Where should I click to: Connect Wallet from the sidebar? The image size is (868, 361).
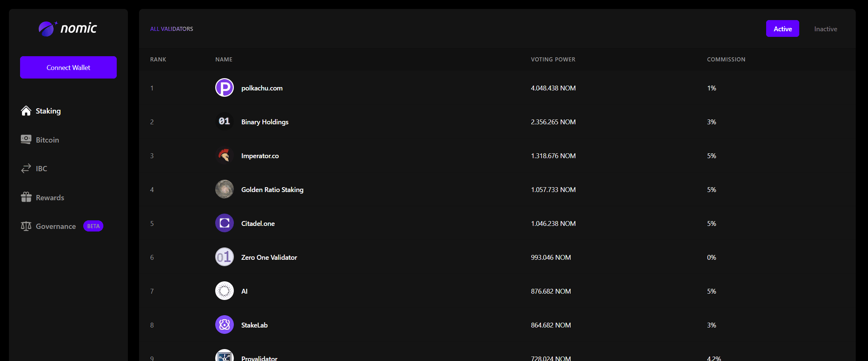(68, 67)
